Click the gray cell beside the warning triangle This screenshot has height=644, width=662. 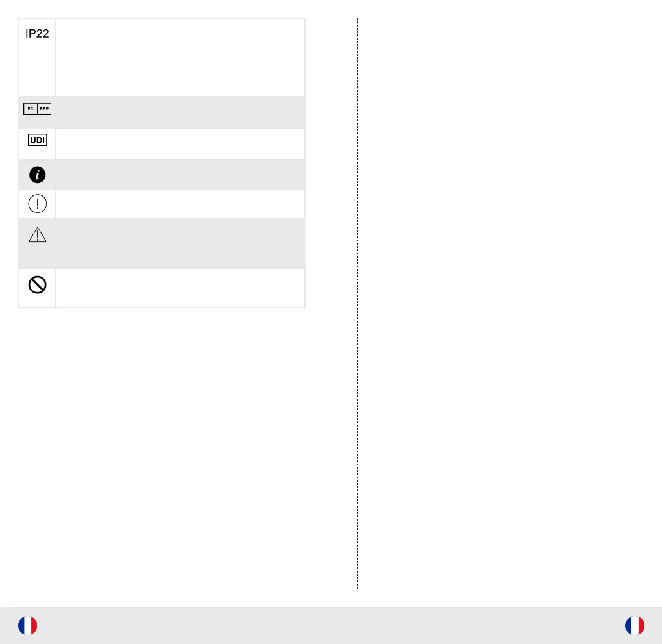[180, 243]
